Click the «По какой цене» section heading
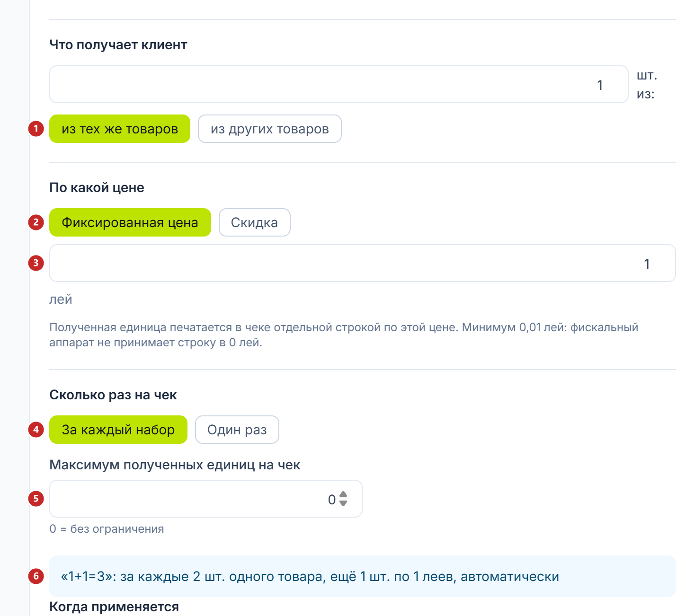Viewport: 695px width, 616px height. [97, 188]
